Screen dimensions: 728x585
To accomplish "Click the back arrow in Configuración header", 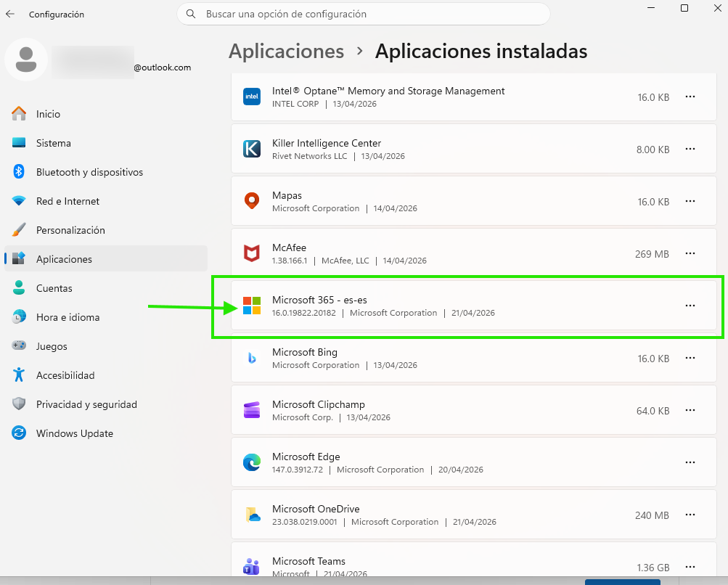I will point(10,14).
